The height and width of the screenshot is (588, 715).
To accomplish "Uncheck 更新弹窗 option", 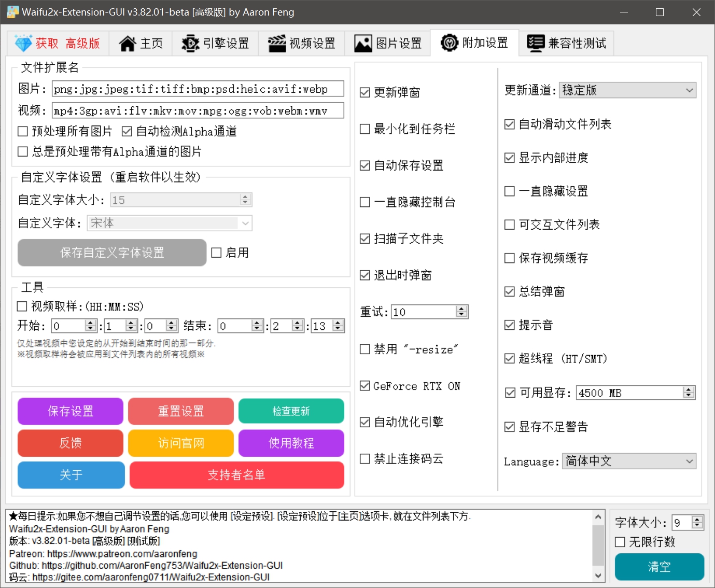I will point(390,93).
